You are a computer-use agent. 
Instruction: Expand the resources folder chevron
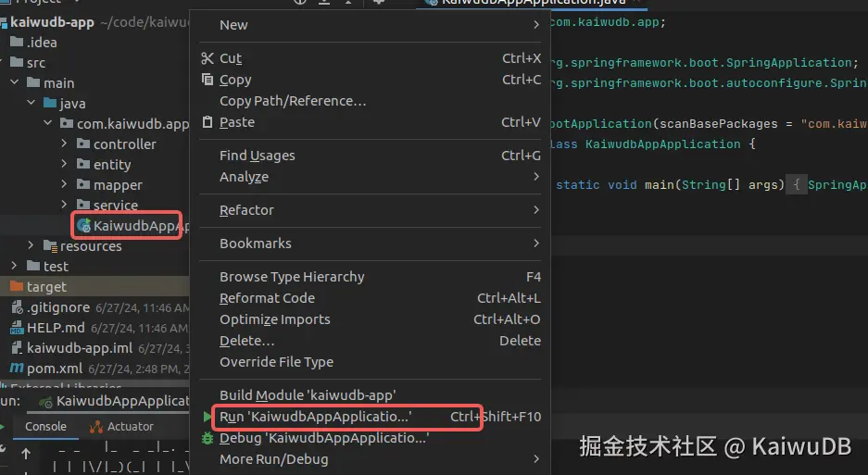31,244
